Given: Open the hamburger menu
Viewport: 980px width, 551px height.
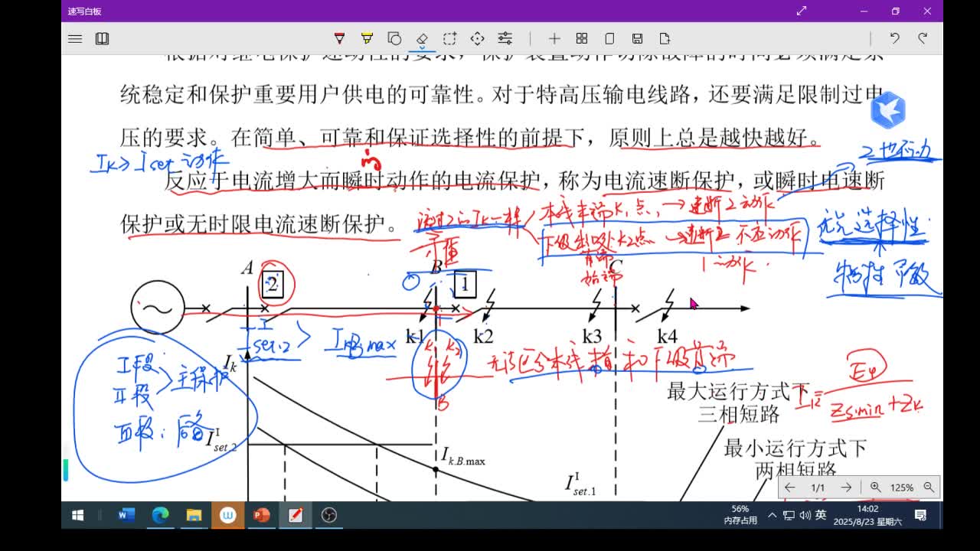Looking at the screenshot, I should coord(75,38).
